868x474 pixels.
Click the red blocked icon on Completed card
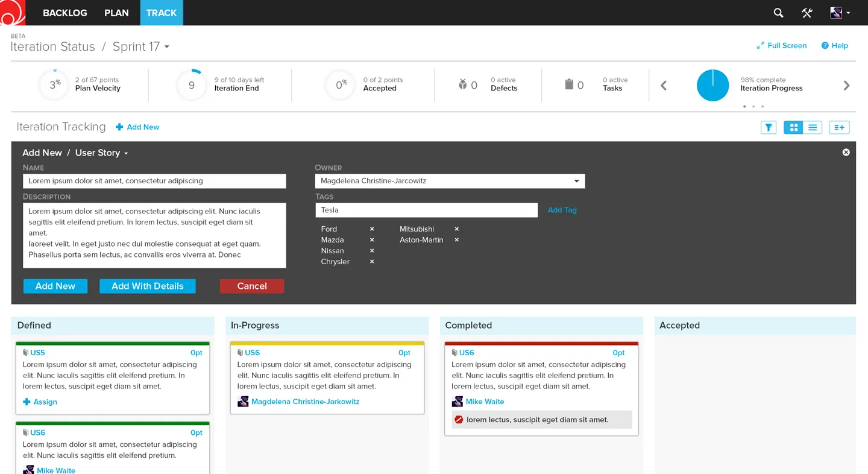[x=459, y=420]
